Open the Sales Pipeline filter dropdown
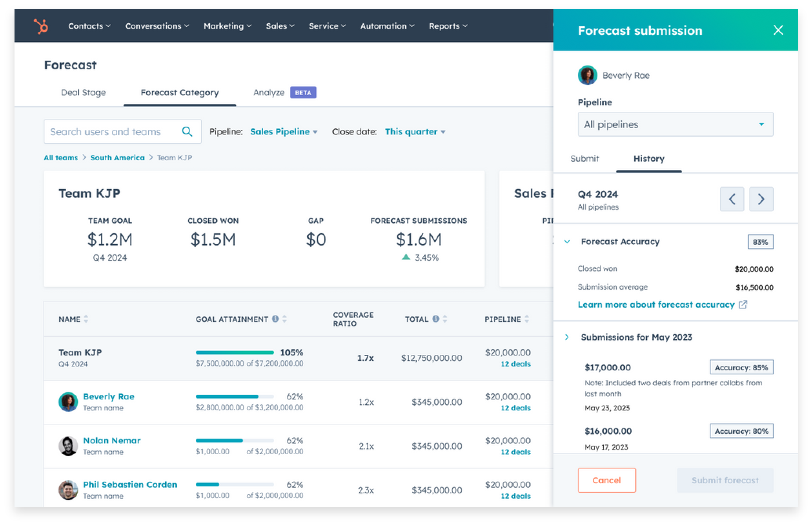812x526 pixels. pos(284,132)
